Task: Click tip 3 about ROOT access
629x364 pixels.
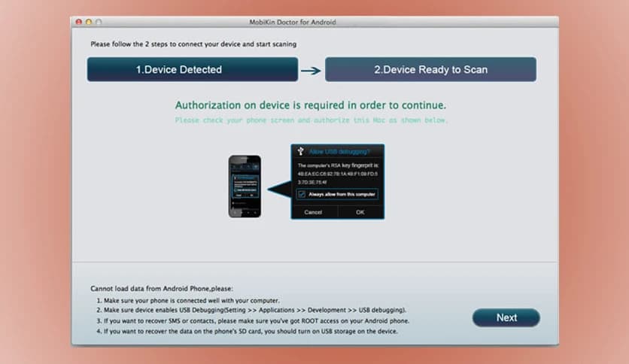Action: point(253,320)
